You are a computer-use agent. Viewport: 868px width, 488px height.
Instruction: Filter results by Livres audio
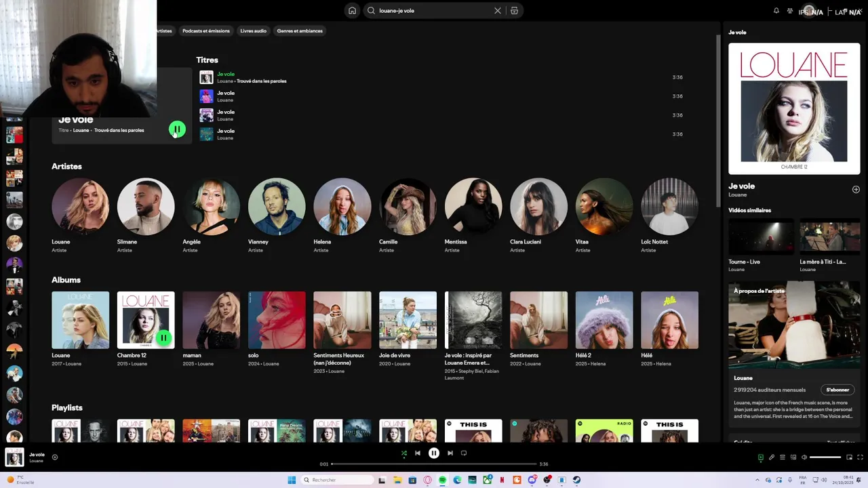254,30
